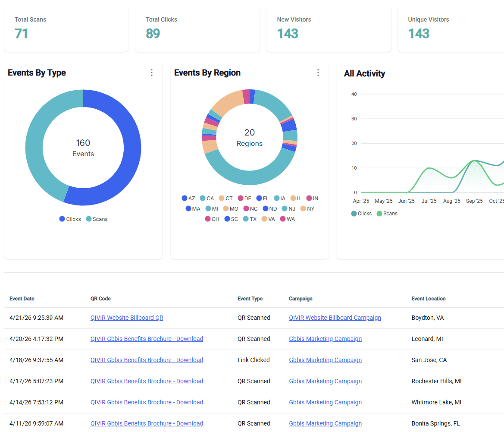Hide the CA region in the legend
This screenshot has height=432, width=504.
[207, 198]
